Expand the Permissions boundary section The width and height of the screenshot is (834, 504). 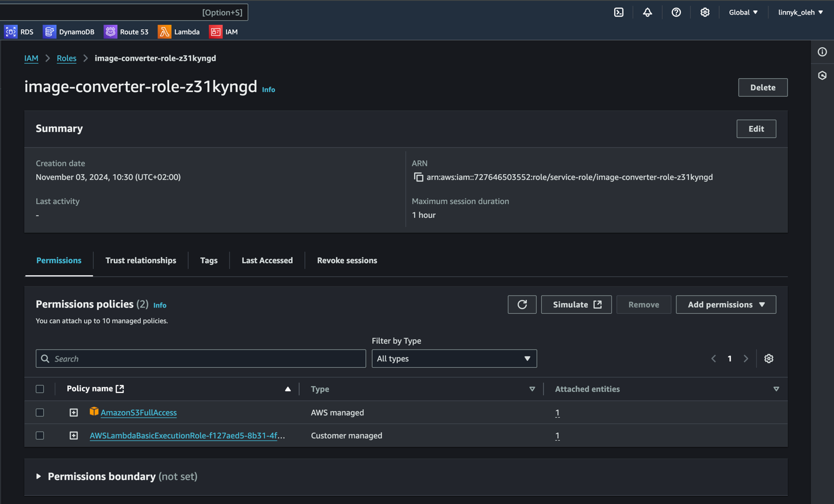click(x=39, y=476)
